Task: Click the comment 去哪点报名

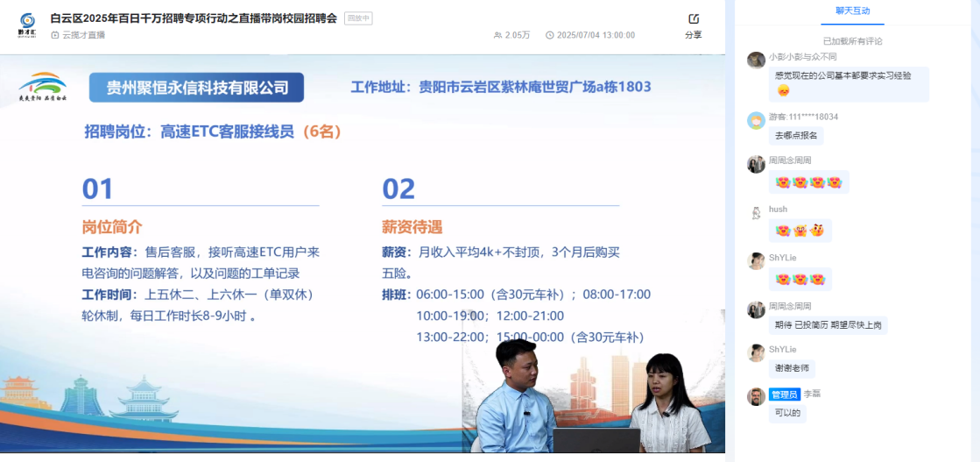Action: click(795, 136)
